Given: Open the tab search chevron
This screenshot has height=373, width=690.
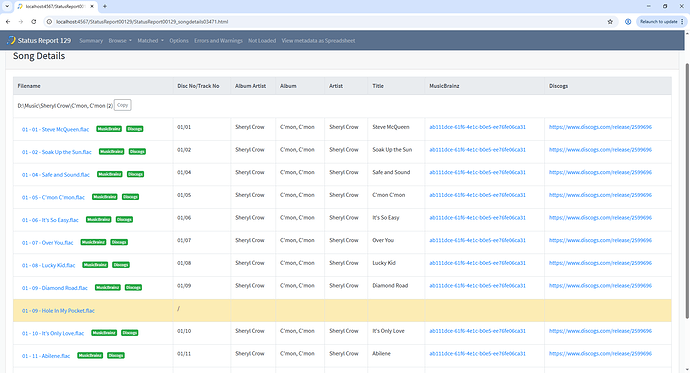Looking at the screenshot, I should 7,6.
